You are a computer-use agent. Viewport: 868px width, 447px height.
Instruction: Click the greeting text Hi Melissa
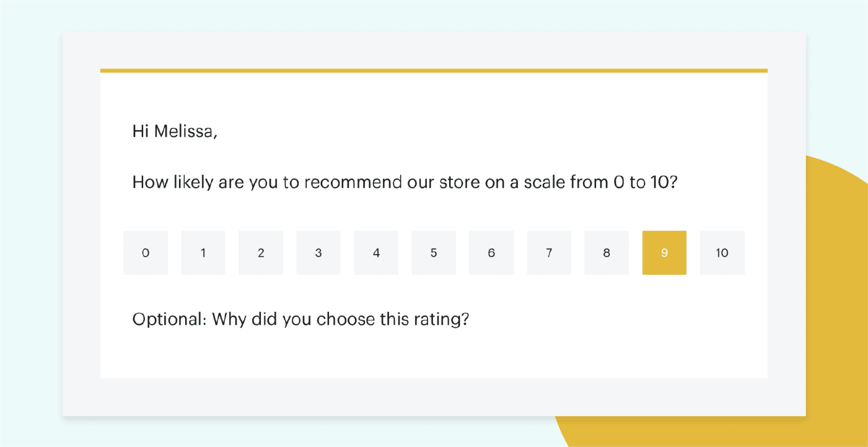[174, 131]
